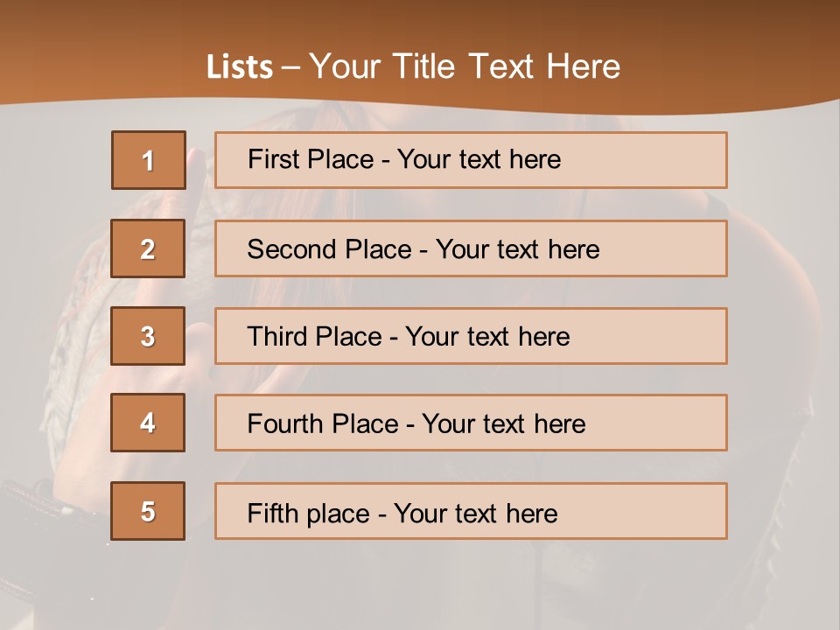
Task: Click Your Title Text Here in heading
Action: (x=465, y=66)
